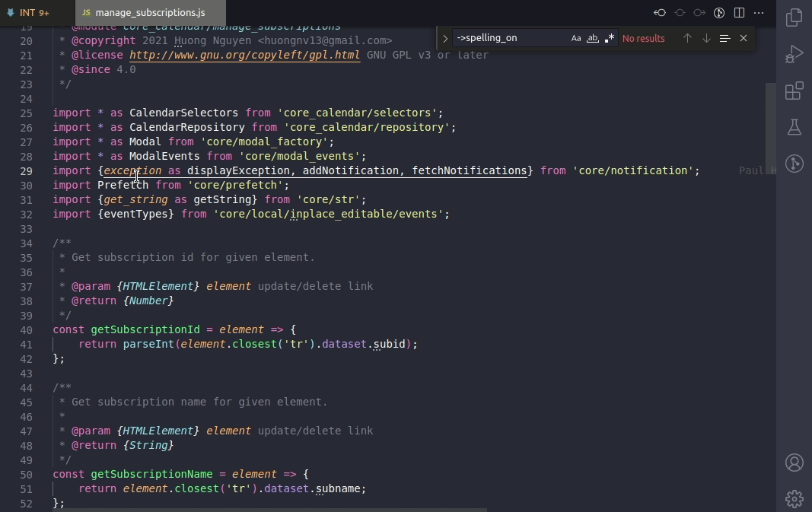Focus the find input containing ->spelling_on

[511, 38]
